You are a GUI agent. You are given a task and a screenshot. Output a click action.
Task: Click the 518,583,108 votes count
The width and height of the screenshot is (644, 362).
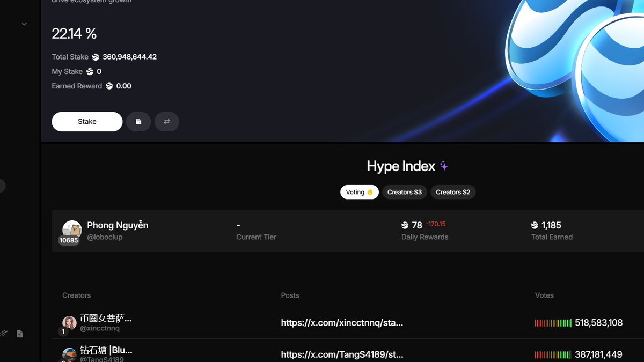point(599,323)
